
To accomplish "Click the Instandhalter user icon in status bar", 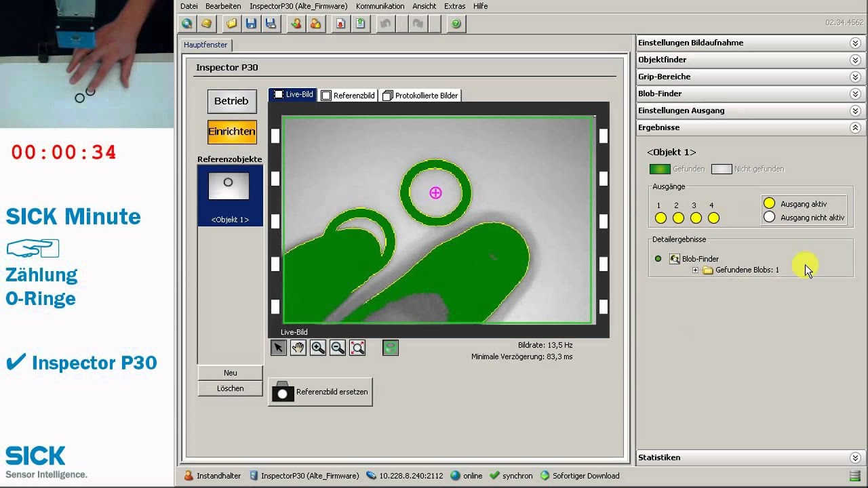I will click(189, 476).
